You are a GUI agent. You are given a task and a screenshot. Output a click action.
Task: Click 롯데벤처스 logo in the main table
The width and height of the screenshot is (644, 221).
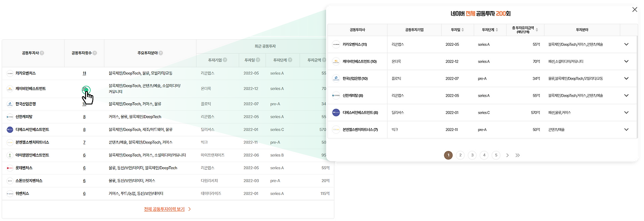pos(10,168)
